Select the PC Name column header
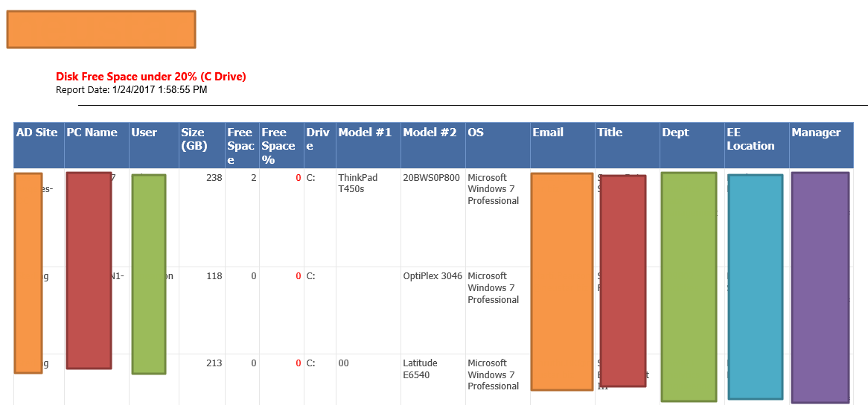Viewport: 868px width, 405px height. coord(92,133)
